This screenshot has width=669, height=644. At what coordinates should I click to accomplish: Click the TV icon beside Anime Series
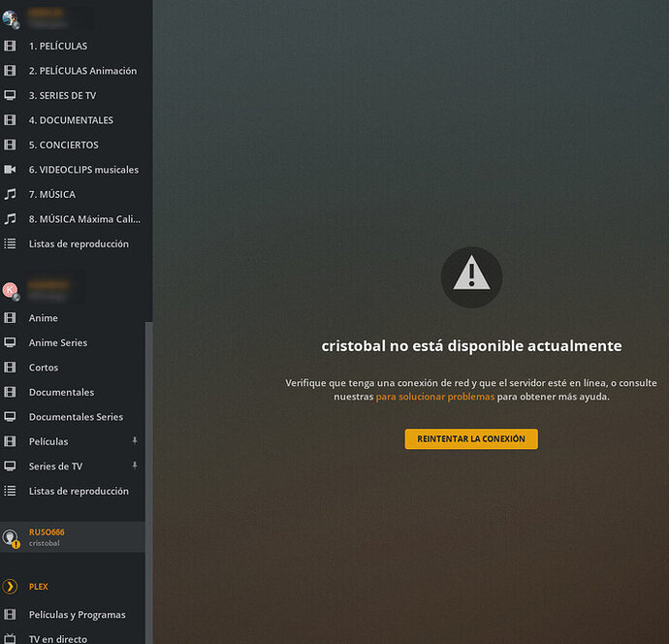(10, 342)
